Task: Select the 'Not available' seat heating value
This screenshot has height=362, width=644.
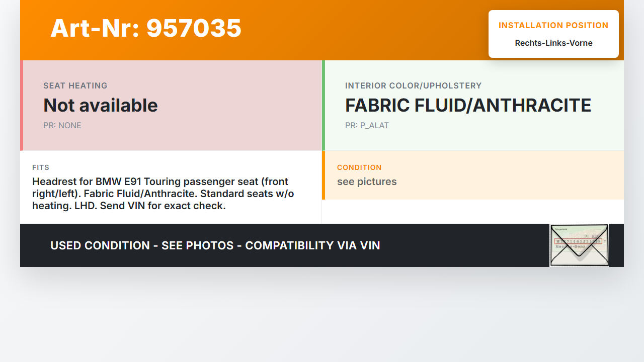Action: [x=101, y=106]
